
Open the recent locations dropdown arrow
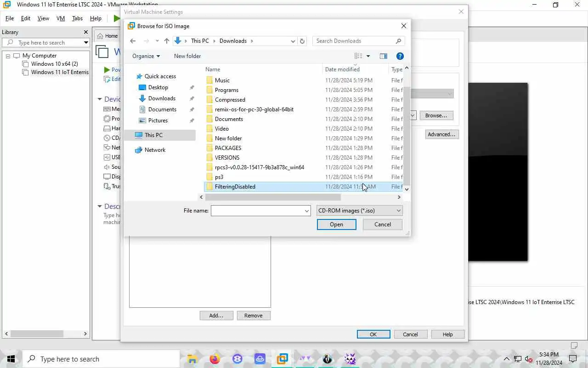[x=157, y=41]
